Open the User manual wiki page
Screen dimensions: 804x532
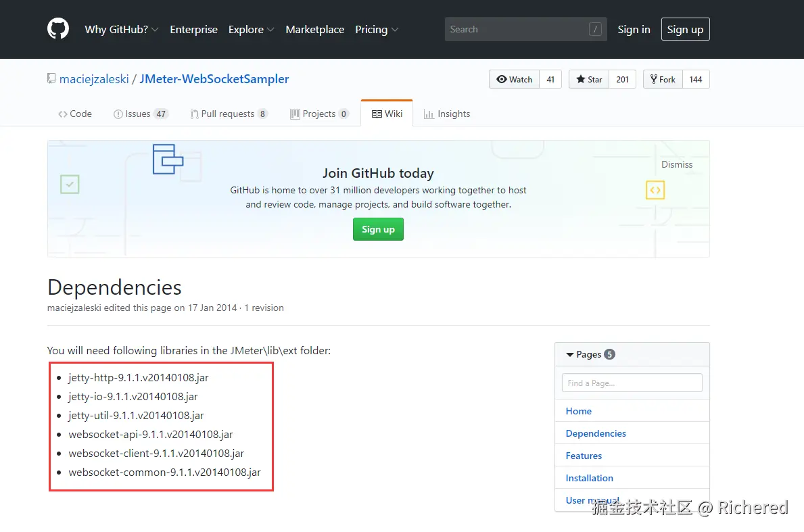tap(592, 500)
